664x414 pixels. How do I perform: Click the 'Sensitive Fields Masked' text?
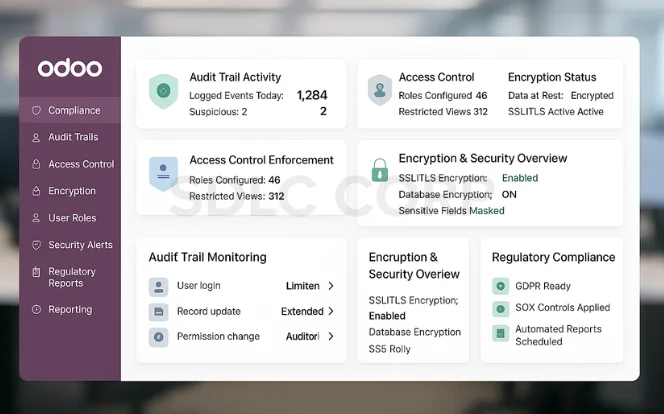451,211
